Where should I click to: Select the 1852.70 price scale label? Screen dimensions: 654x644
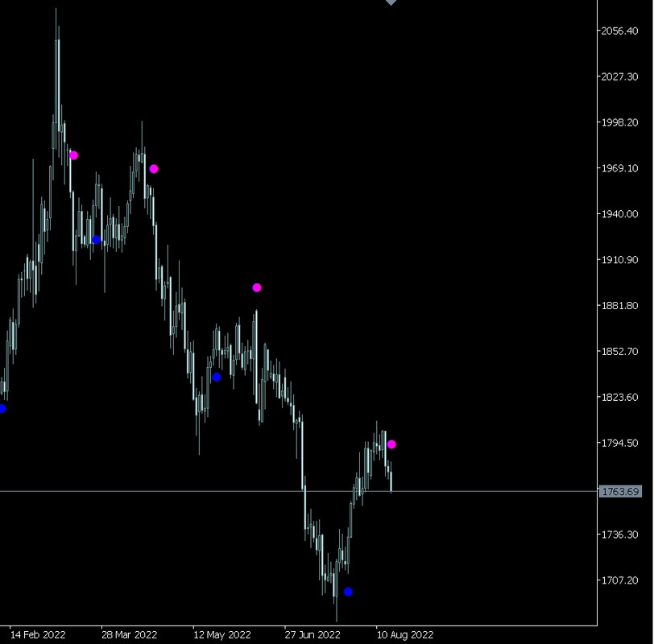point(619,352)
